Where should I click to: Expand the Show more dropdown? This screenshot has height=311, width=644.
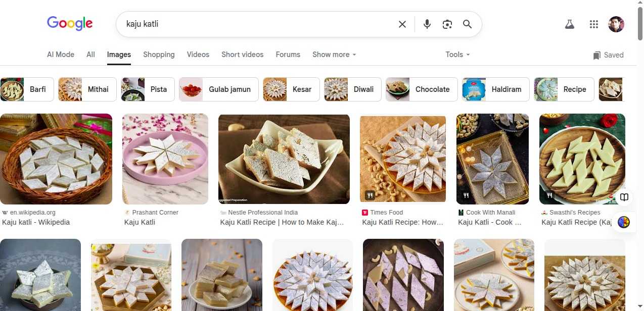tap(334, 55)
